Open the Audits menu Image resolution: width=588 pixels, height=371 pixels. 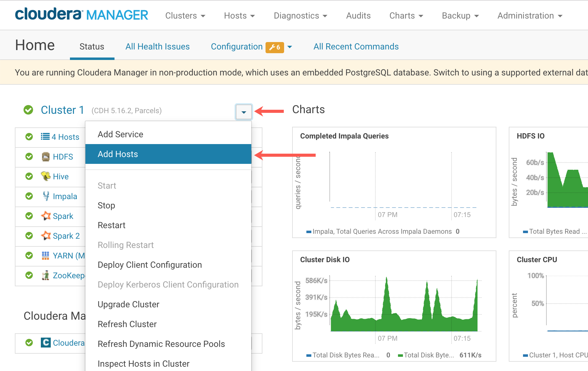(358, 15)
